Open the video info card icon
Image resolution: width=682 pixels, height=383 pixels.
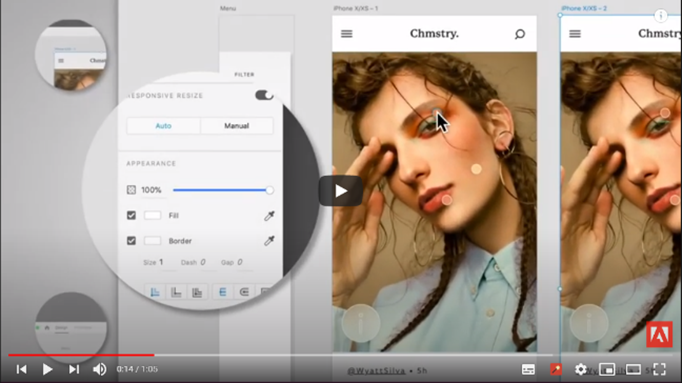[x=661, y=16]
